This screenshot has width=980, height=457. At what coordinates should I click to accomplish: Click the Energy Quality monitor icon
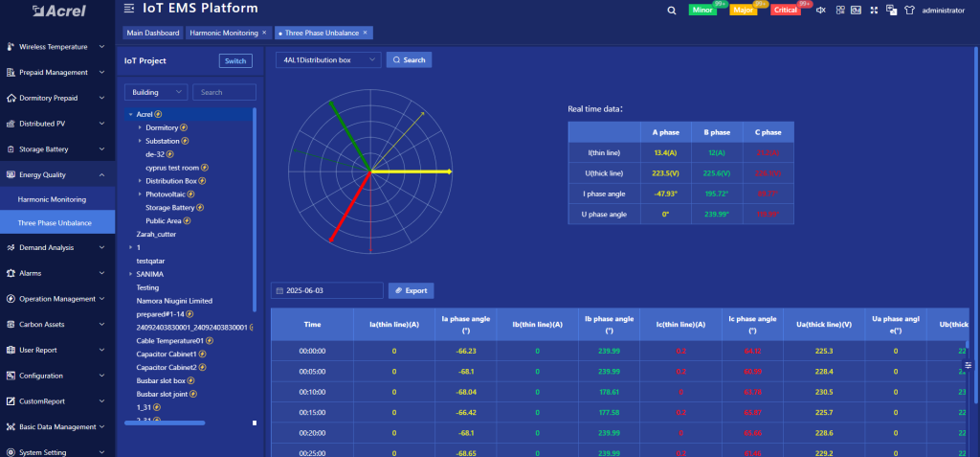[10, 175]
